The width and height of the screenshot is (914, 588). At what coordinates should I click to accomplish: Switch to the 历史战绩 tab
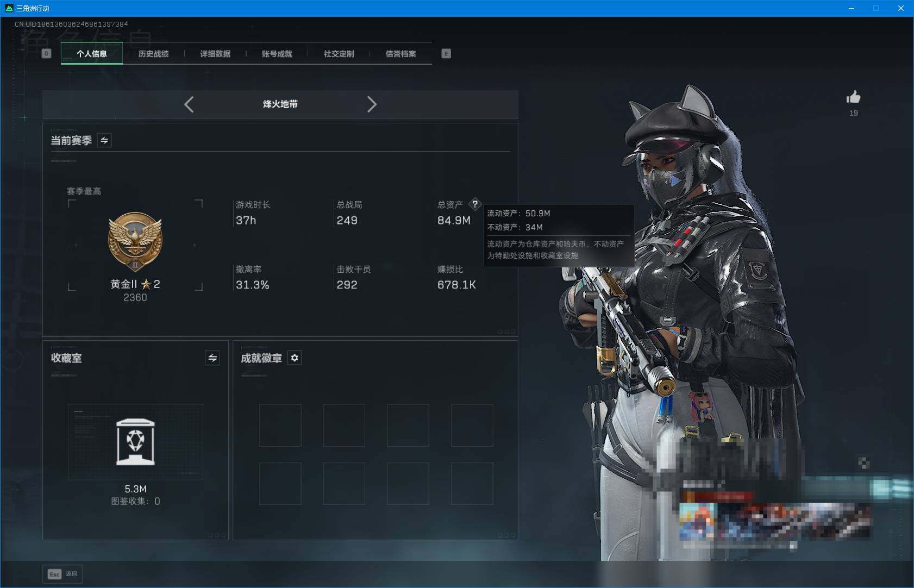coord(154,53)
